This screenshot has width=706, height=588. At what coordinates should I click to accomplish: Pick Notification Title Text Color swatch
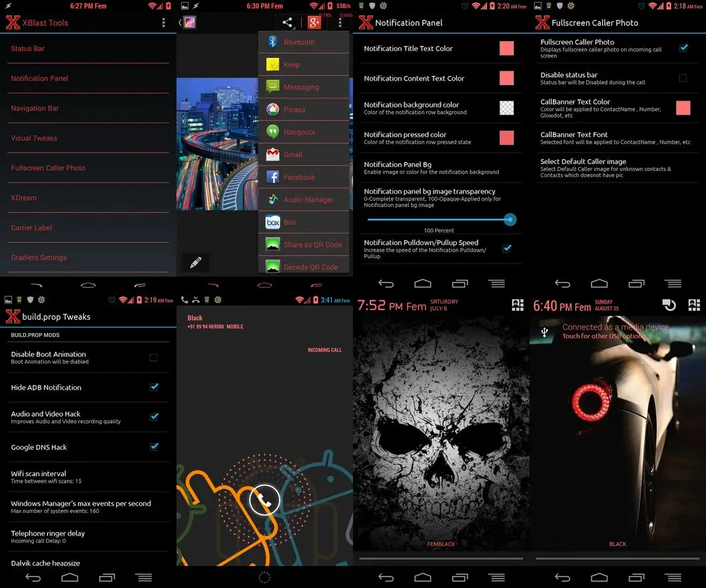(x=507, y=48)
